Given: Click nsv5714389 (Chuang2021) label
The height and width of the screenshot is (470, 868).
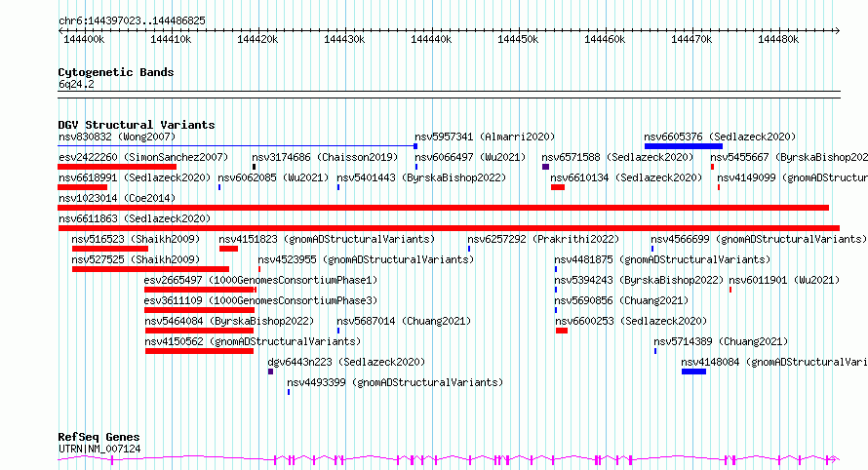Looking at the screenshot, I should pyautogui.click(x=721, y=341).
